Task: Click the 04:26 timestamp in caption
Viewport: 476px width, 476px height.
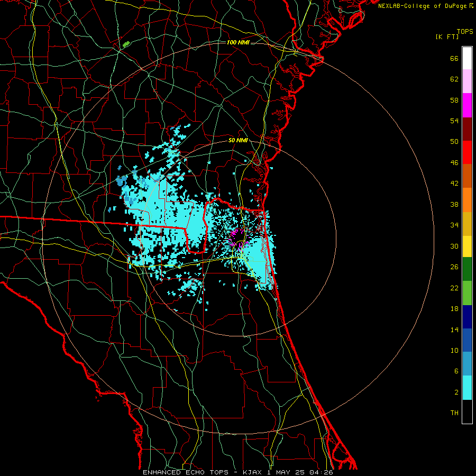Action: 321,472
